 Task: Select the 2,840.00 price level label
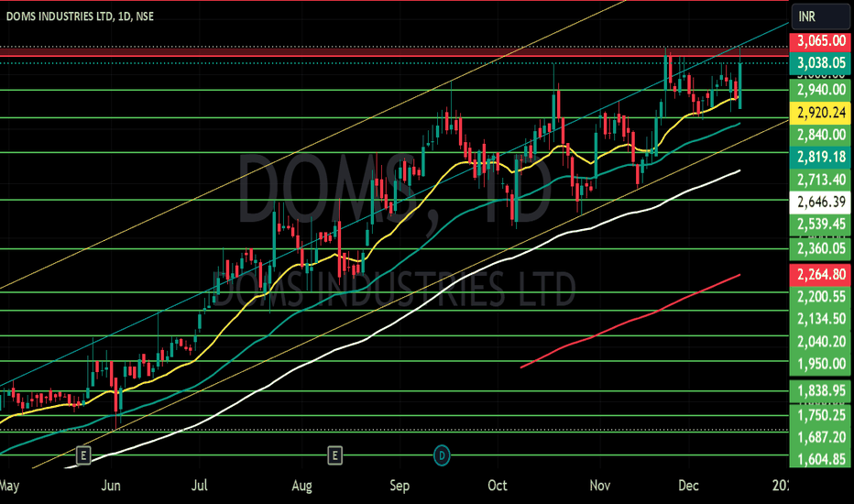(x=820, y=135)
